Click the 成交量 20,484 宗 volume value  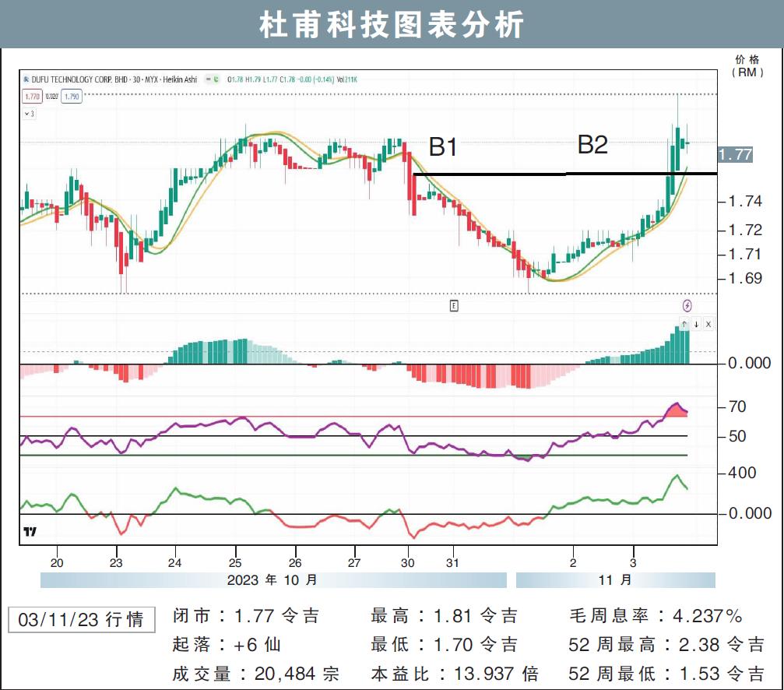click(255, 674)
